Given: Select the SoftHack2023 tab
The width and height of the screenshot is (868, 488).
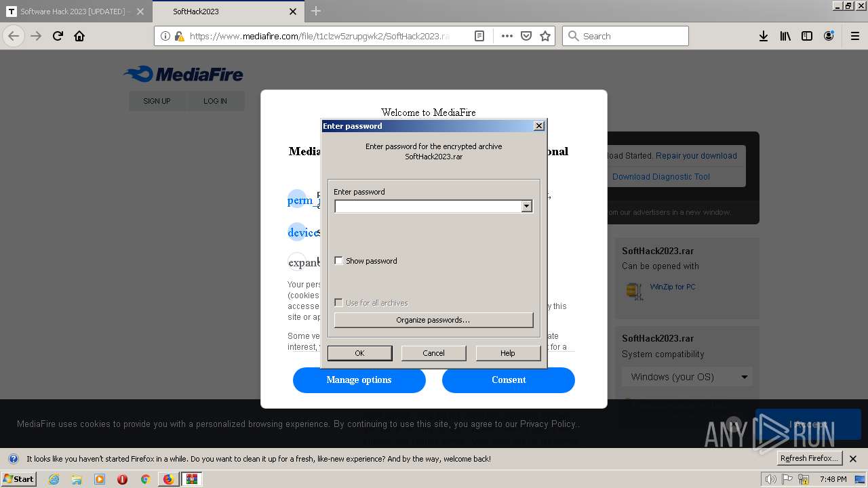Looking at the screenshot, I should pos(227,12).
